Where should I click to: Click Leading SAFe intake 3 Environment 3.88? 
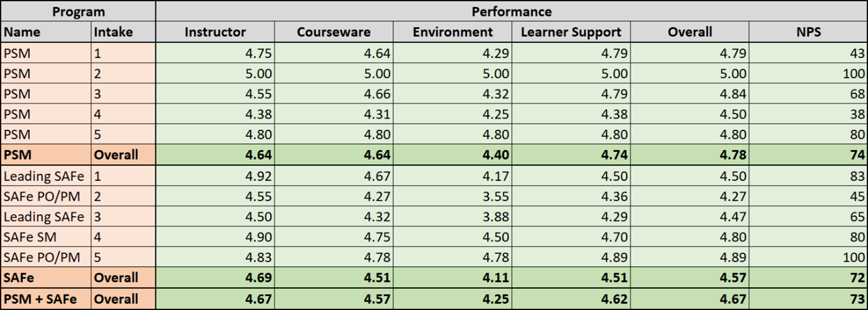(452, 217)
